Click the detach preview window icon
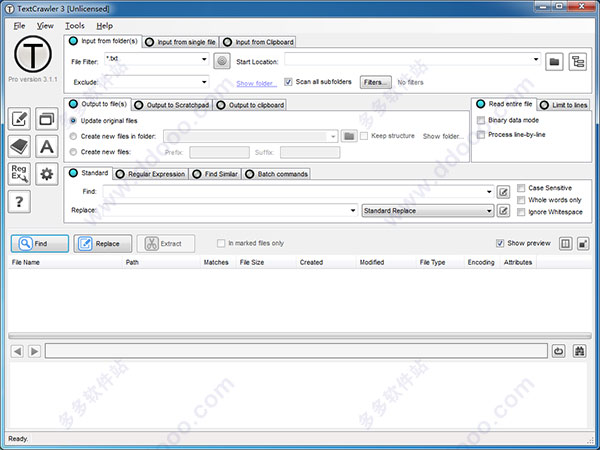Viewport: 600px width, 450px height. click(583, 244)
